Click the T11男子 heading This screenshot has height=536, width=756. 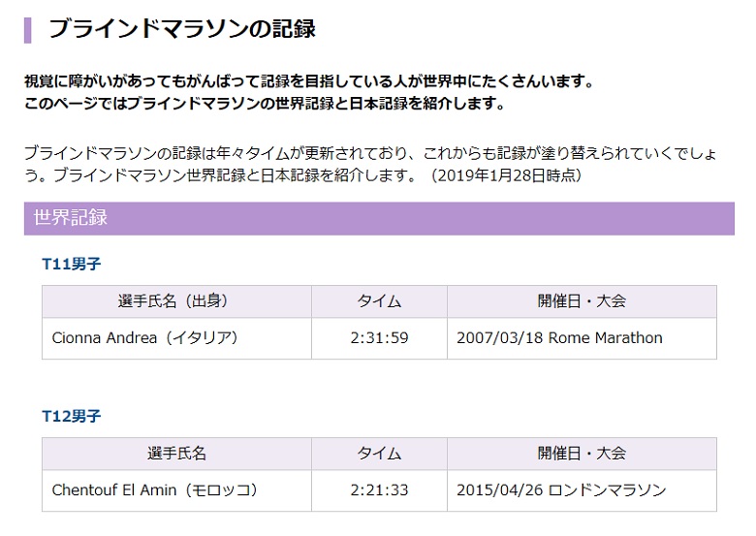point(71,264)
